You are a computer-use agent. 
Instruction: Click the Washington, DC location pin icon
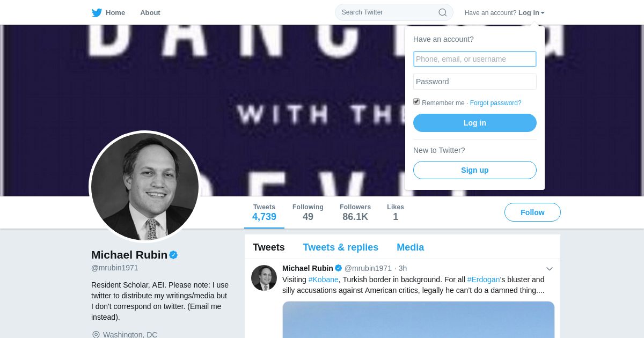(x=96, y=335)
